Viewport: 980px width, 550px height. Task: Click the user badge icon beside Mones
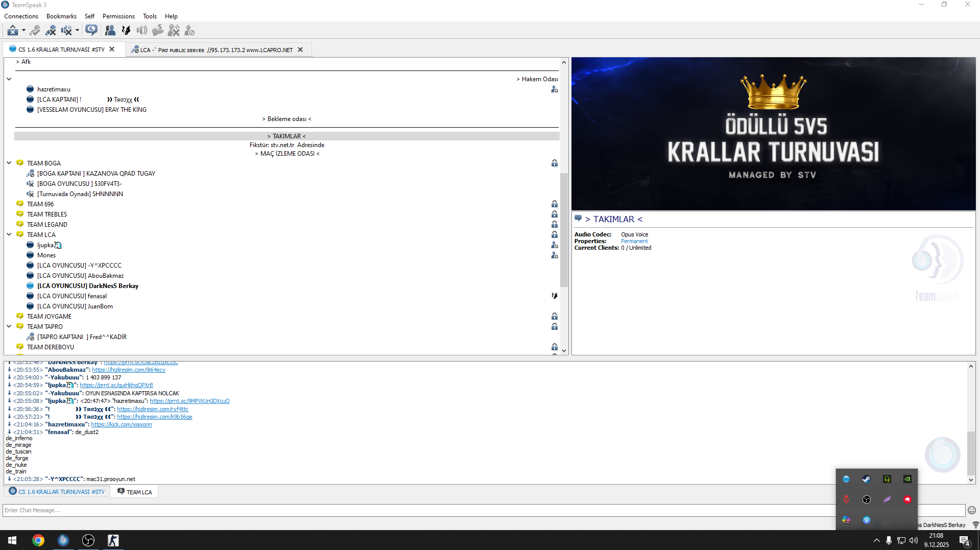554,255
